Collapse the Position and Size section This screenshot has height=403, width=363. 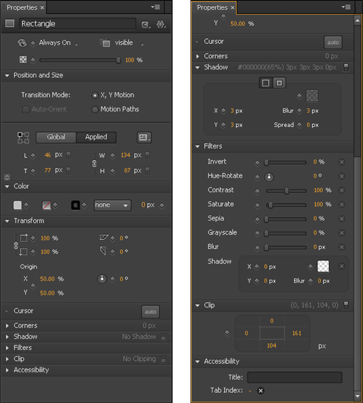7,76
